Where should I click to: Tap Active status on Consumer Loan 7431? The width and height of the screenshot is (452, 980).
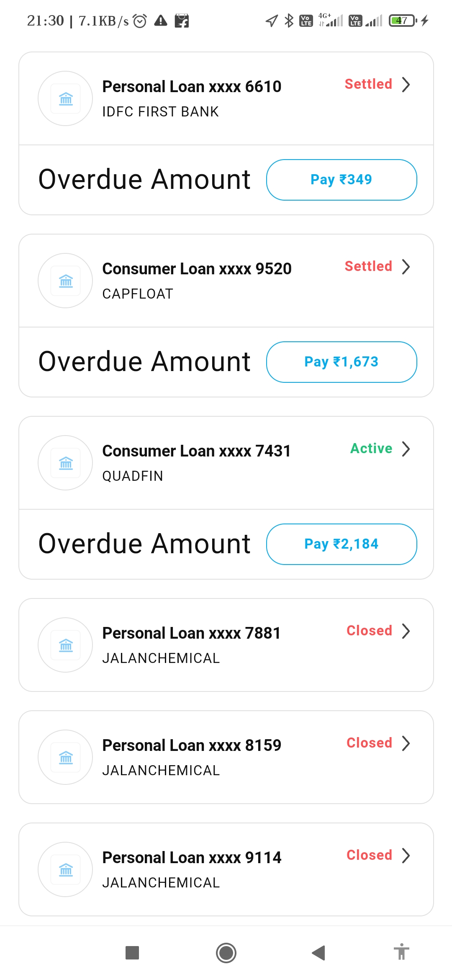click(x=371, y=449)
